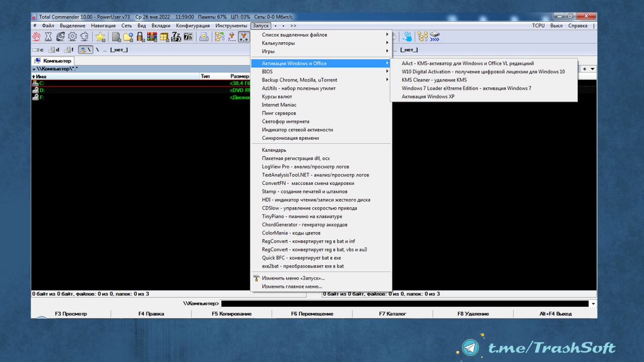Open the WinRAR books archive icon

(x=152, y=36)
